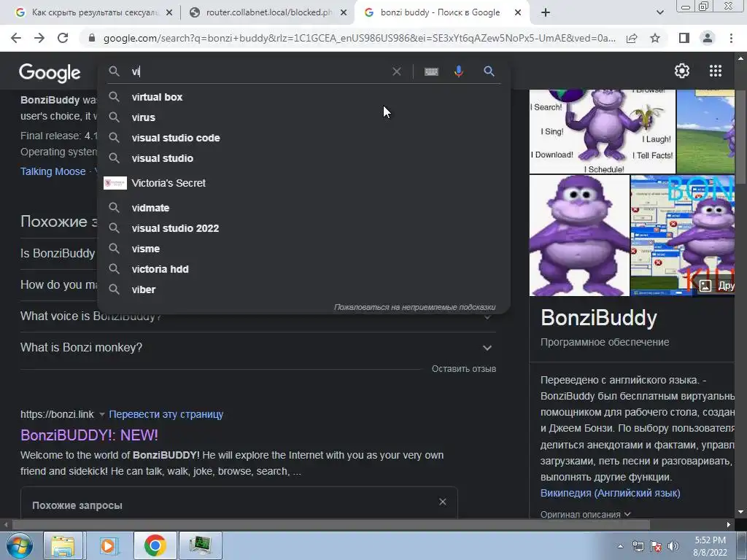Viewport: 747px width, 560px height.
Task: Pick the plain 'visual studio' suggestion
Action: pos(304,158)
